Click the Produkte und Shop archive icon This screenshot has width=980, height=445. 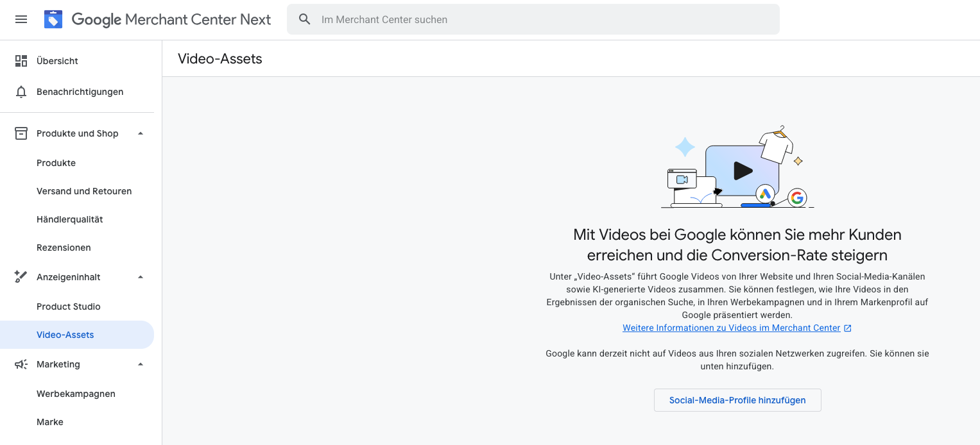coord(21,133)
